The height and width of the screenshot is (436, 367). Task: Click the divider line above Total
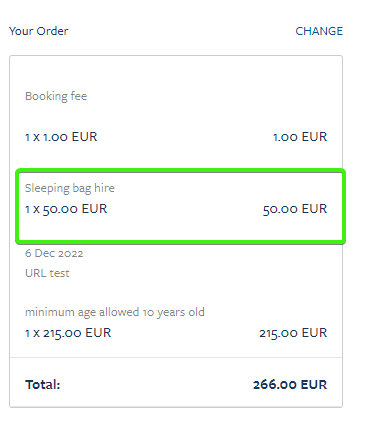176,358
